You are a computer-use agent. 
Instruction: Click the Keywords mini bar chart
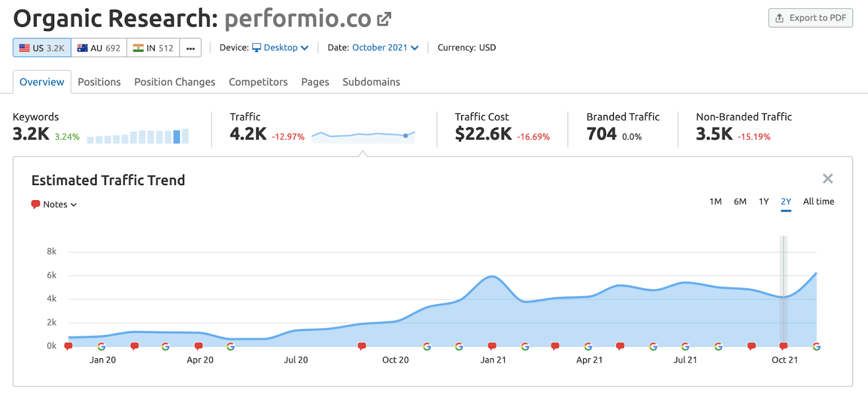click(138, 136)
